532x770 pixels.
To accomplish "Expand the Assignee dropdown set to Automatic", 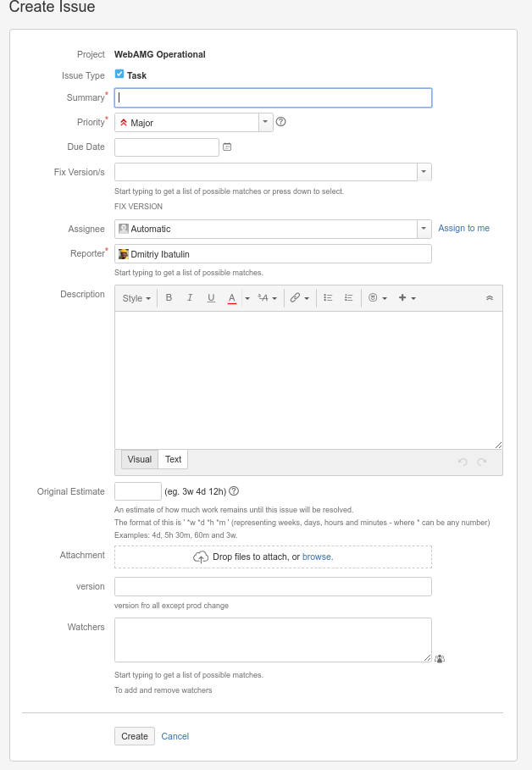I will [424, 228].
